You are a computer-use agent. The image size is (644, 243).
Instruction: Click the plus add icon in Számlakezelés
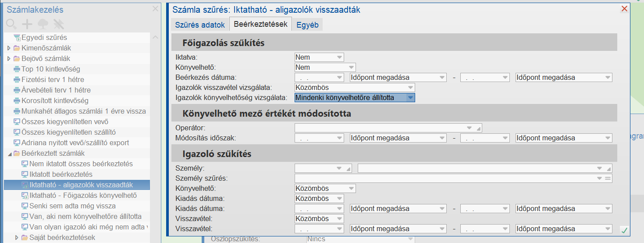pos(27,24)
